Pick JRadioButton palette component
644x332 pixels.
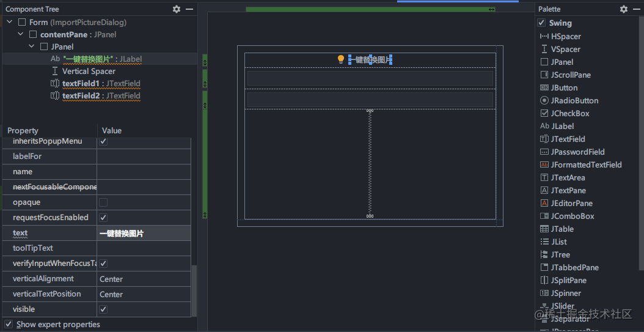pyautogui.click(x=569, y=101)
